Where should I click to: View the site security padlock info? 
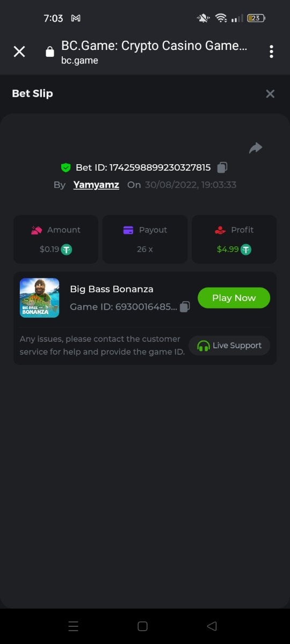pyautogui.click(x=50, y=52)
